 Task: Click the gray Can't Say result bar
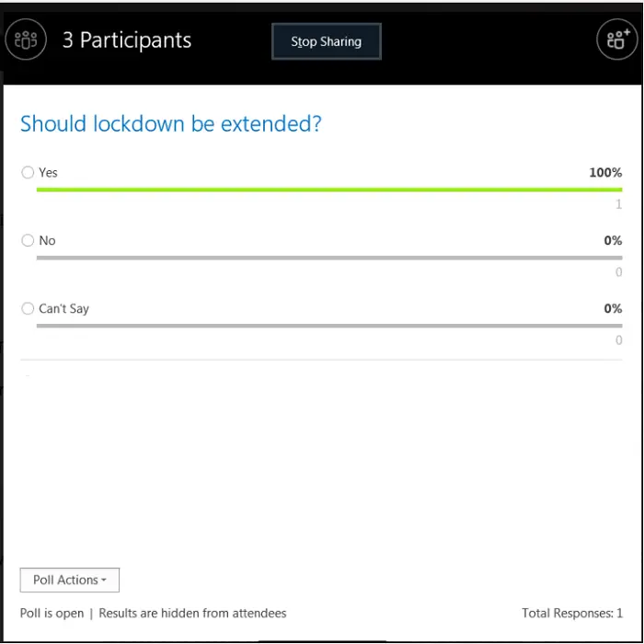point(329,326)
